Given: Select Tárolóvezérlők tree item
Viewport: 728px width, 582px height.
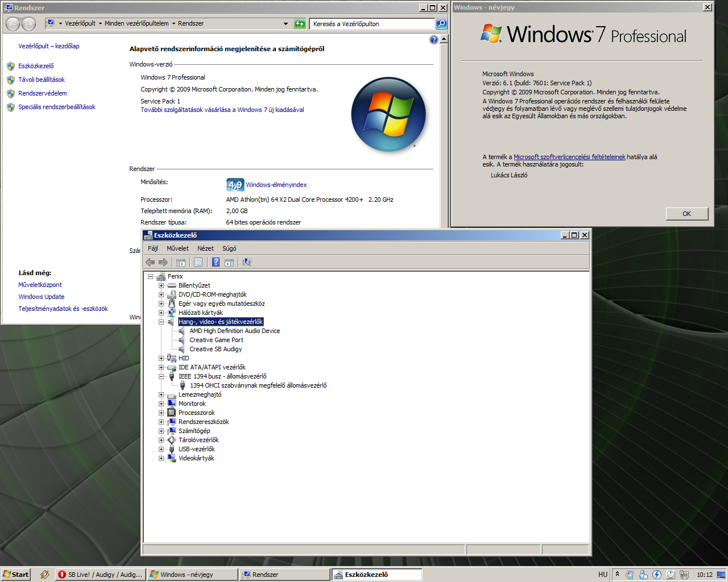Looking at the screenshot, I should [x=198, y=440].
